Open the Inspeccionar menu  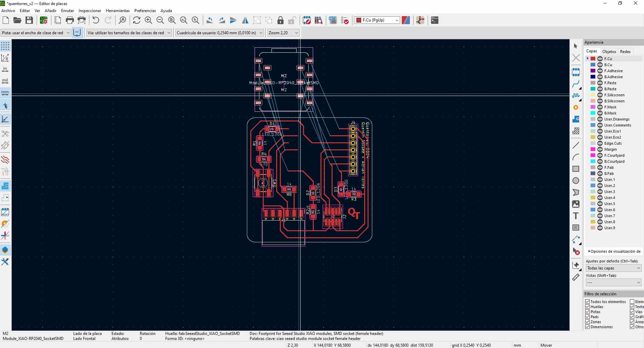point(90,11)
